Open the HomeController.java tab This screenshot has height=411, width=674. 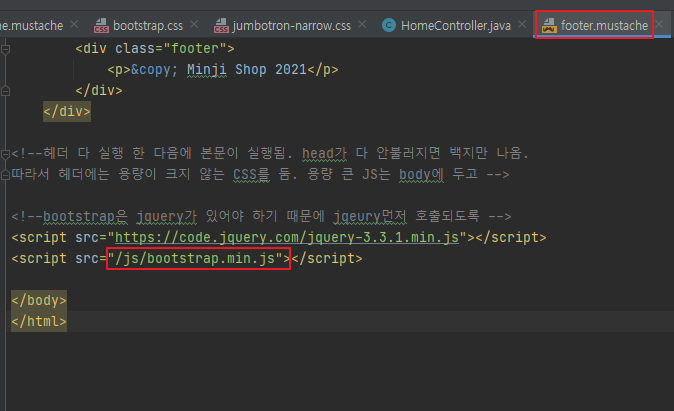tap(456, 26)
